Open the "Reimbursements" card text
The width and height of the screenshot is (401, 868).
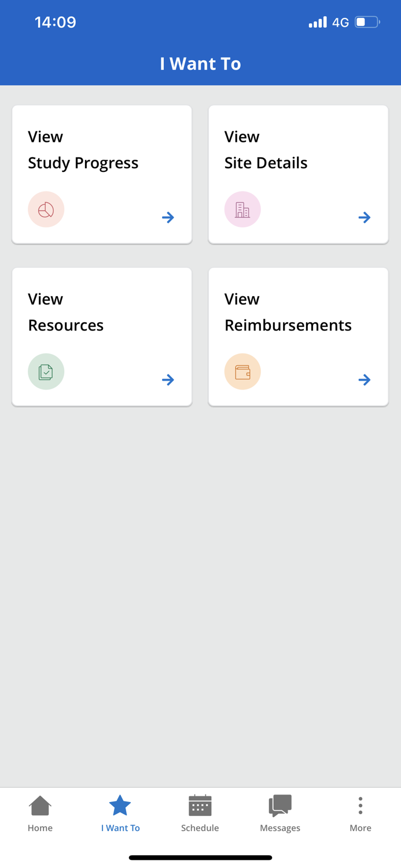[x=288, y=325]
